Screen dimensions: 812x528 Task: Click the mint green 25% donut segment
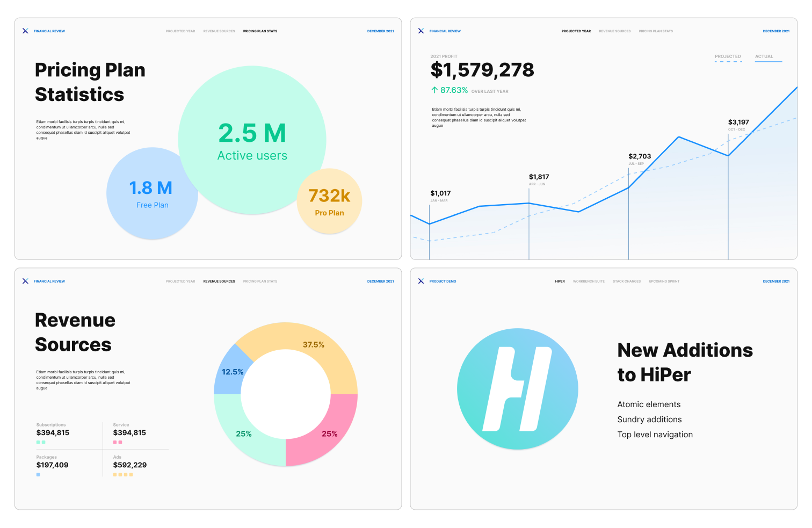[x=244, y=434]
